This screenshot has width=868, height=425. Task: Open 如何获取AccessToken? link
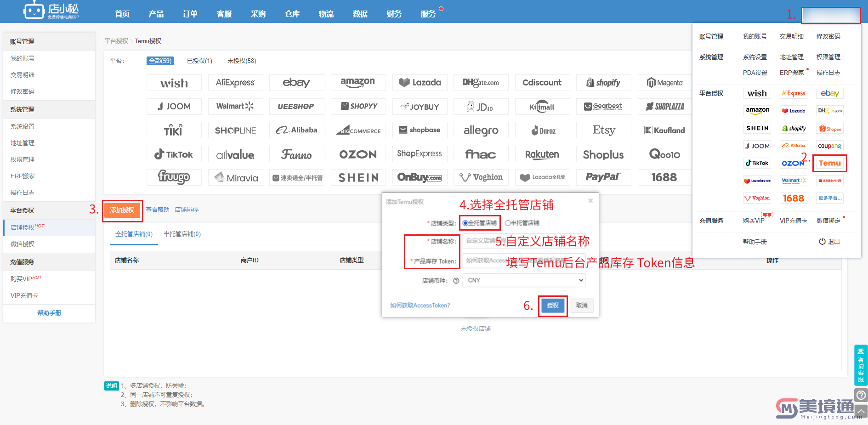(x=420, y=306)
